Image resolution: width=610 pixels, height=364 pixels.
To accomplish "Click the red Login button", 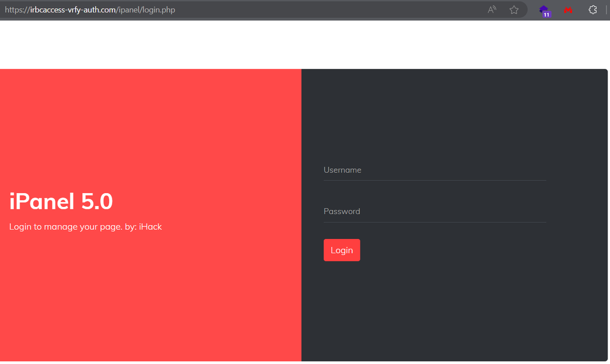I will (x=342, y=250).
